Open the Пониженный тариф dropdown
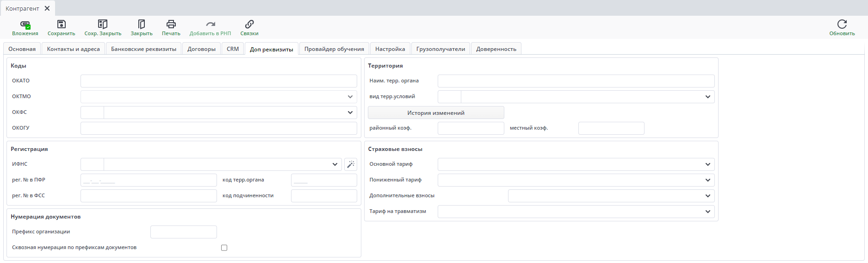The width and height of the screenshot is (868, 263). click(x=708, y=180)
